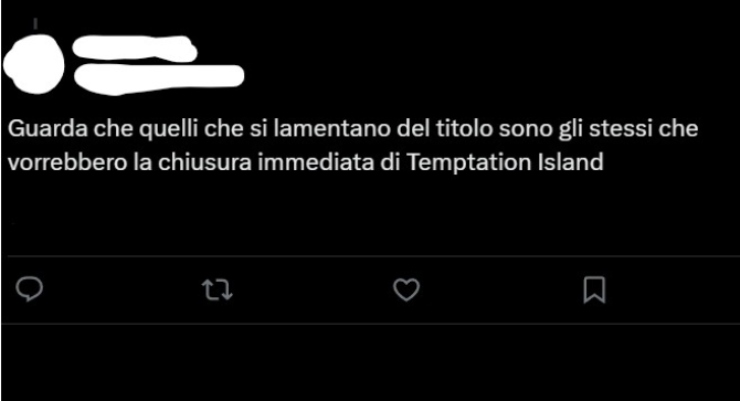Viewport: 740px width, 401px height.
Task: Open the redacted round profile avatar
Action: [x=34, y=64]
